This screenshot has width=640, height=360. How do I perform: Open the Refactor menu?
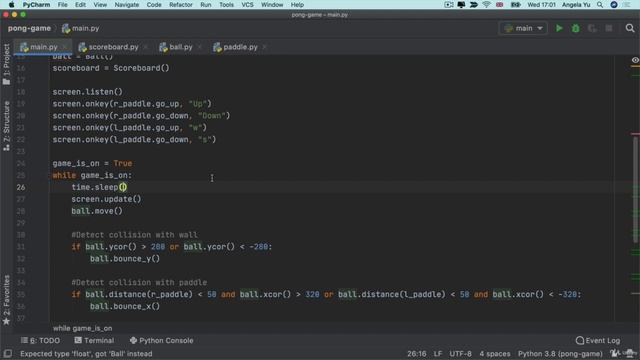181,5
